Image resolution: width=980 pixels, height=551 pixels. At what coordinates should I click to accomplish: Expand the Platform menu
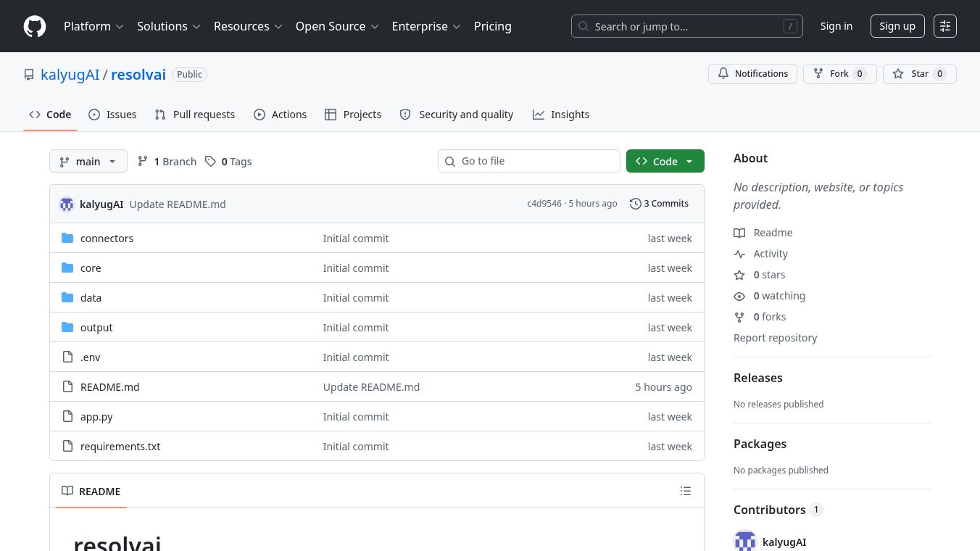click(94, 26)
